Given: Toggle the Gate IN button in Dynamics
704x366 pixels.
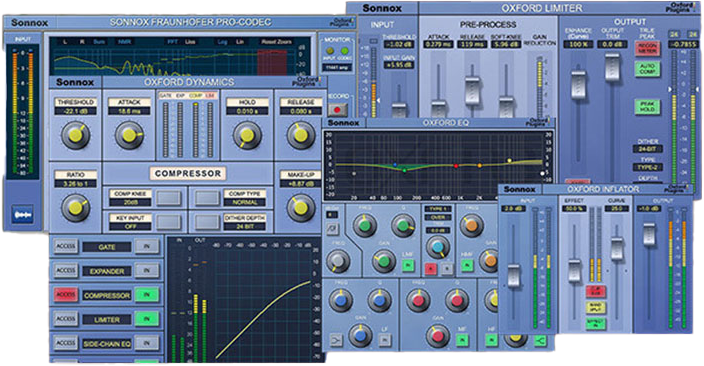Looking at the screenshot, I should click(x=147, y=247).
